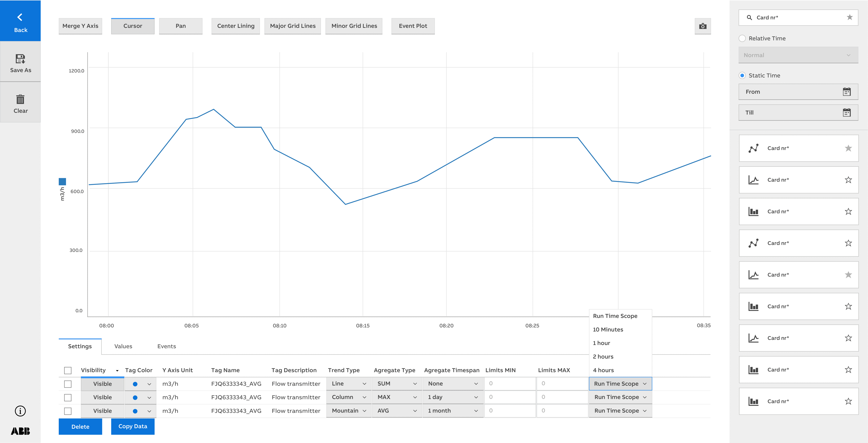Click the Clear trash bin icon
This screenshot has width=868, height=443.
[x=20, y=99]
